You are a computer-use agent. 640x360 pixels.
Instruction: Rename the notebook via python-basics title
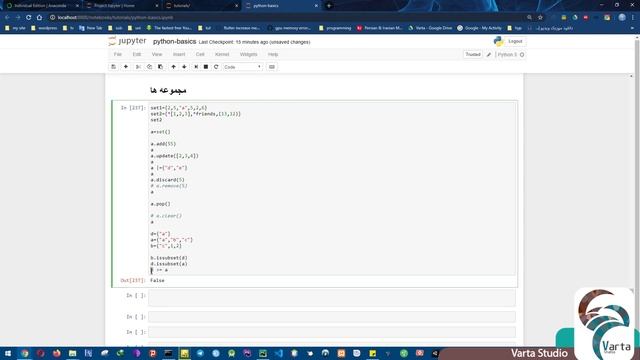(x=174, y=42)
